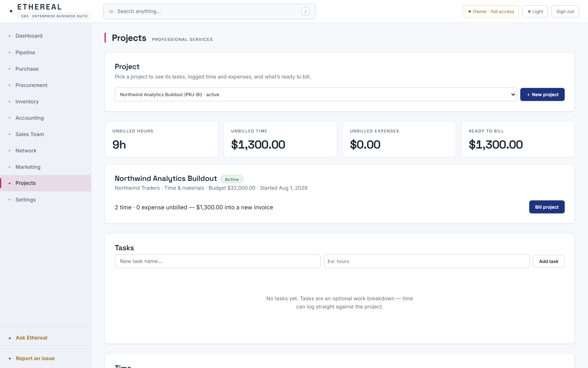
Task: Go to Network page
Action: pyautogui.click(x=45, y=150)
